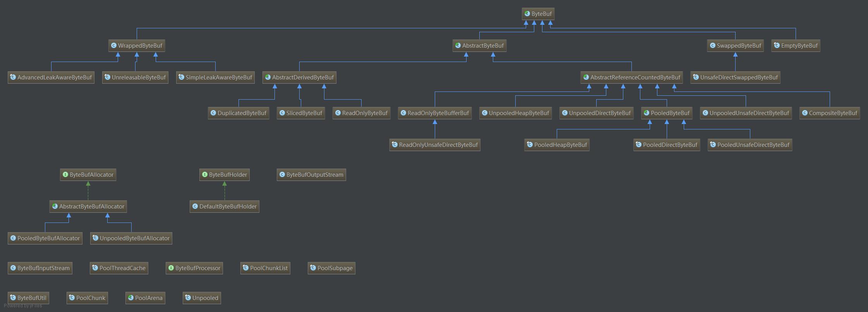Click the PooledByteBuf abstract class icon
Screen dimensions: 868x312
click(646, 113)
